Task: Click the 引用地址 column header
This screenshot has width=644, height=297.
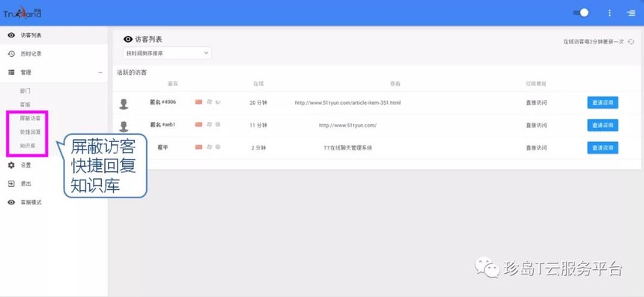Action: (x=536, y=84)
